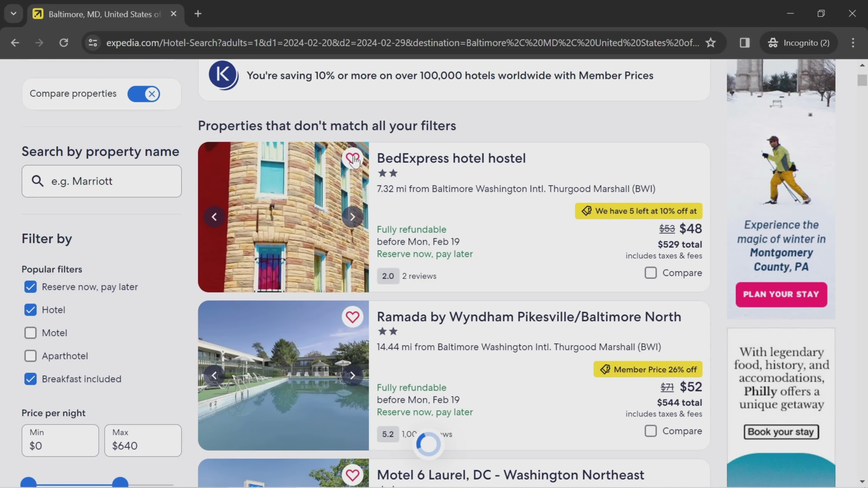Click the expedia.com address bar URL

click(403, 43)
